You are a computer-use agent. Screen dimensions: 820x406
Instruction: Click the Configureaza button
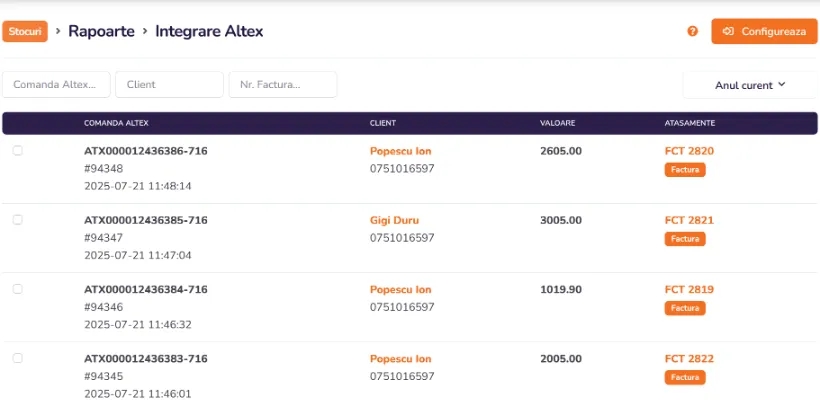pos(764,31)
